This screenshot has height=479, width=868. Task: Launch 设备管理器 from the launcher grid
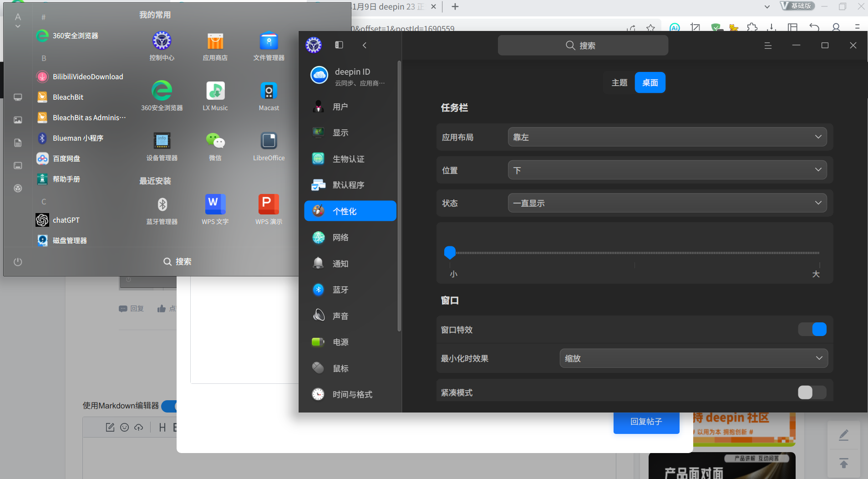[x=162, y=146]
